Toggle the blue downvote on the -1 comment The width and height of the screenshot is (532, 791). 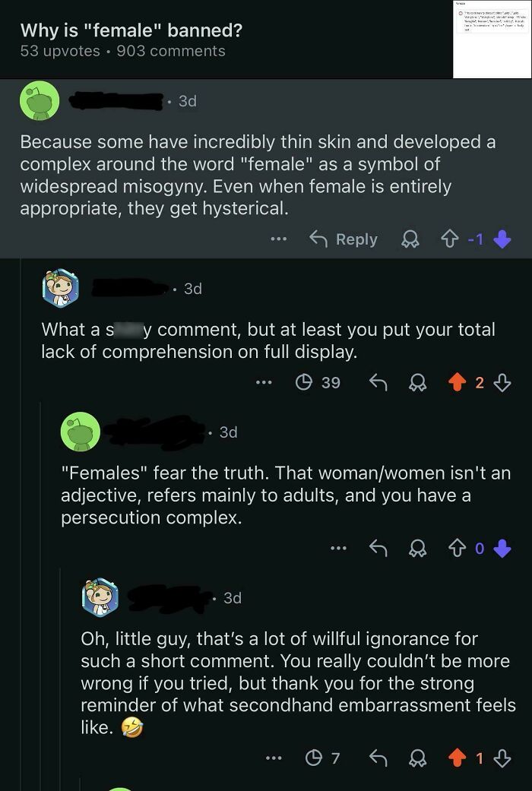tap(502, 239)
